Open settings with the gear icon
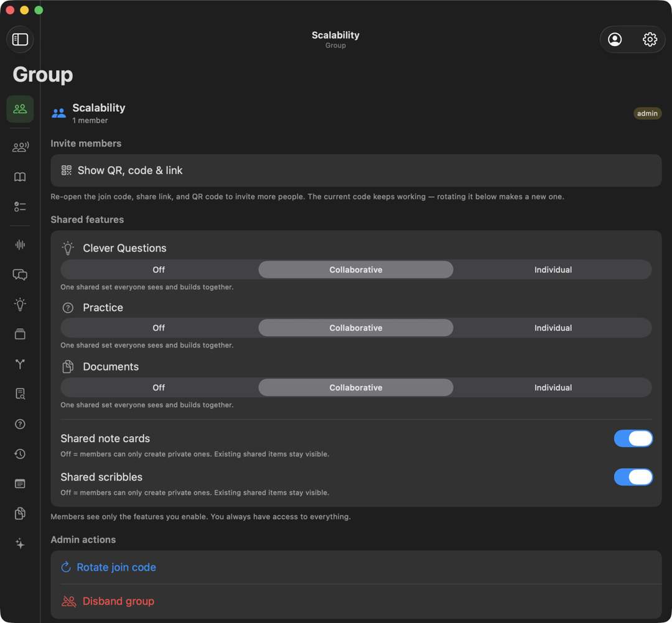 tap(650, 39)
